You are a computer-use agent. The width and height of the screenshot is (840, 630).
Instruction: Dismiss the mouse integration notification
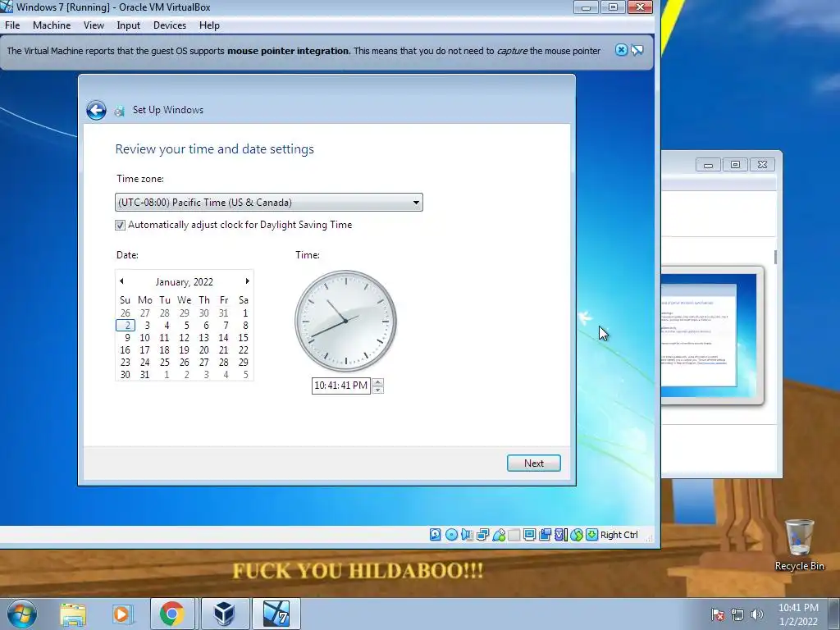coord(621,50)
